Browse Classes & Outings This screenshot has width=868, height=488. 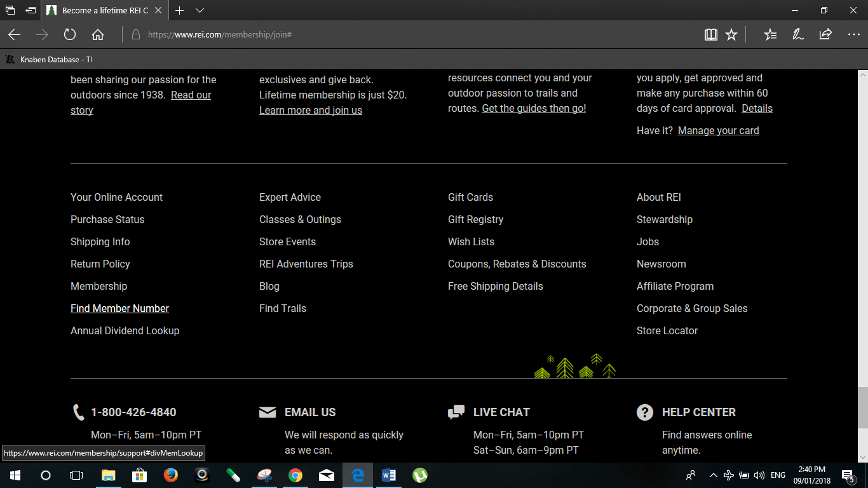300,219
